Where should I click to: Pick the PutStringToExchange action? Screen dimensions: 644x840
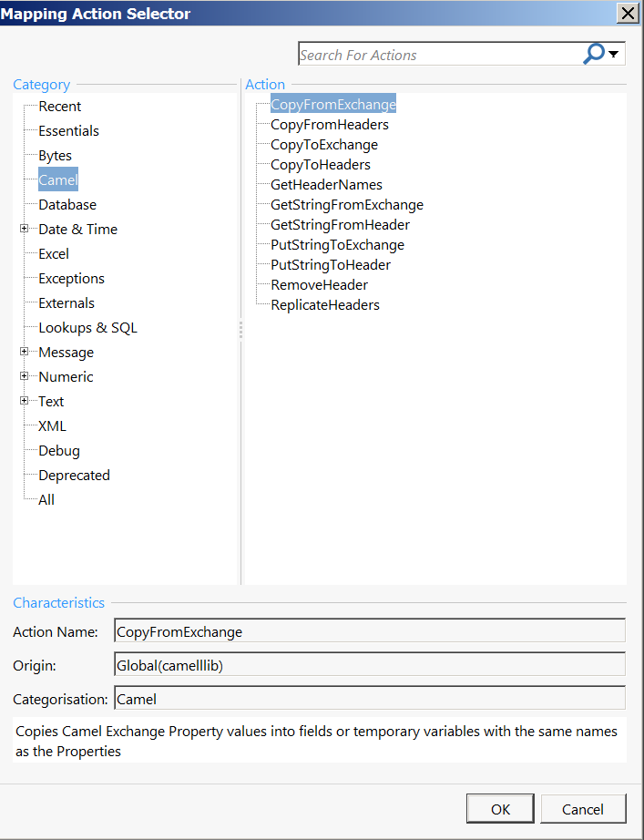click(x=337, y=245)
